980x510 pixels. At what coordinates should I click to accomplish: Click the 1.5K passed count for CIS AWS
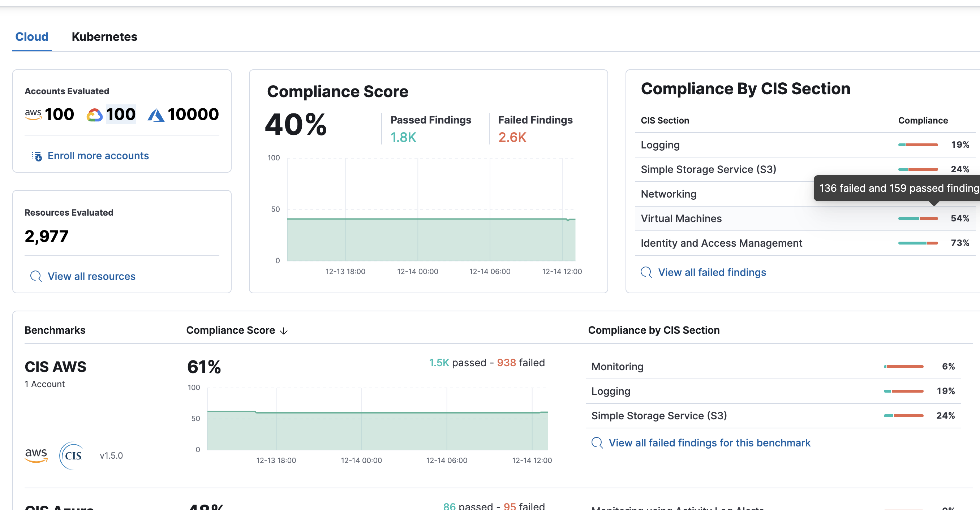pos(439,362)
